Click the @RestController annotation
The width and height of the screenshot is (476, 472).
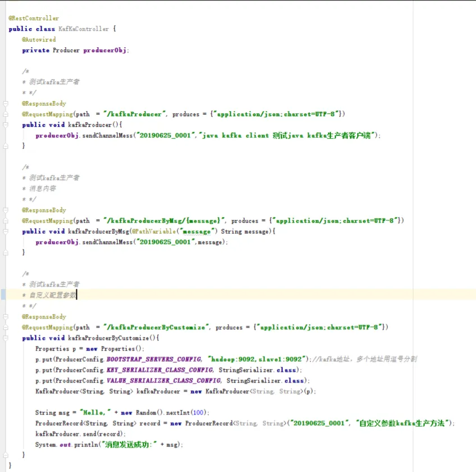pos(34,18)
